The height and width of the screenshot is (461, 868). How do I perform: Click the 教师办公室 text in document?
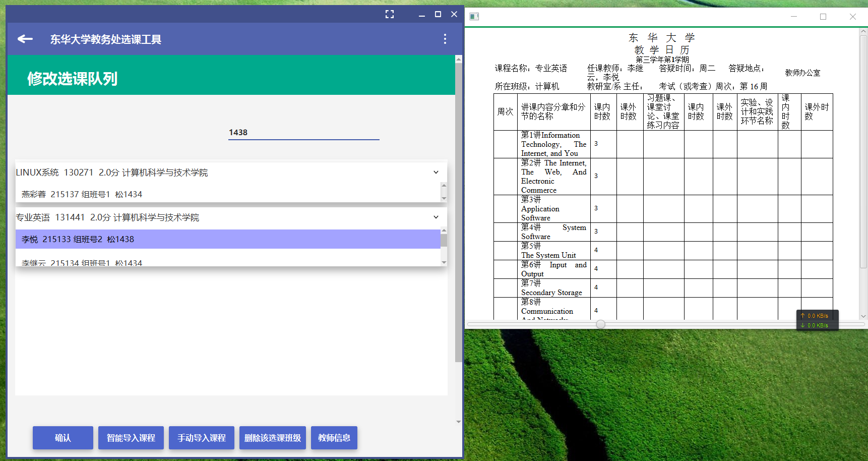(802, 73)
